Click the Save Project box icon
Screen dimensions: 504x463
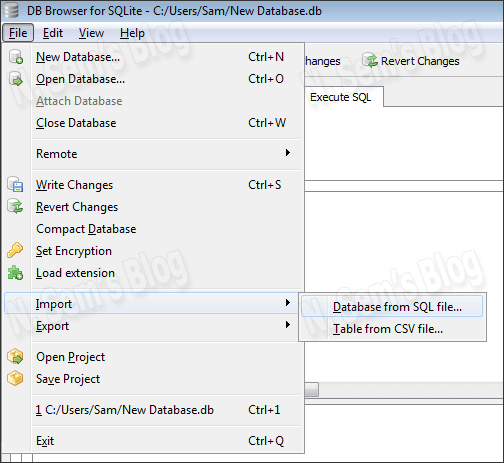click(x=15, y=379)
